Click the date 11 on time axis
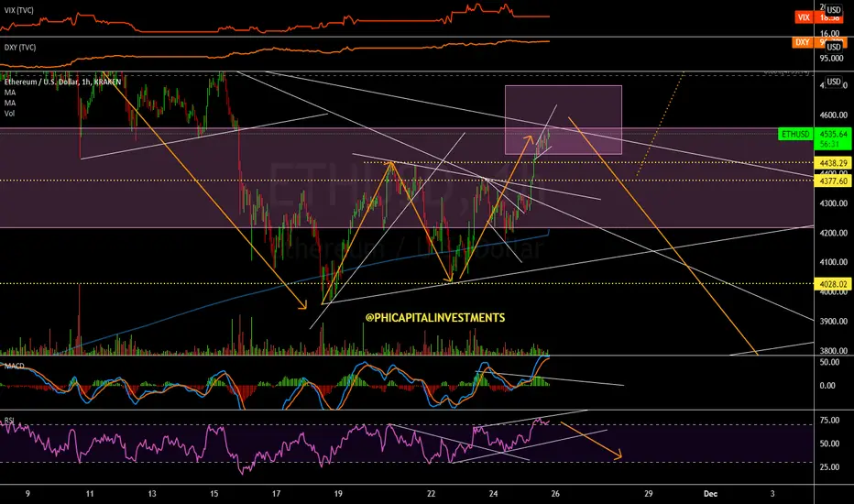The height and width of the screenshot is (504, 854). pyautogui.click(x=90, y=494)
